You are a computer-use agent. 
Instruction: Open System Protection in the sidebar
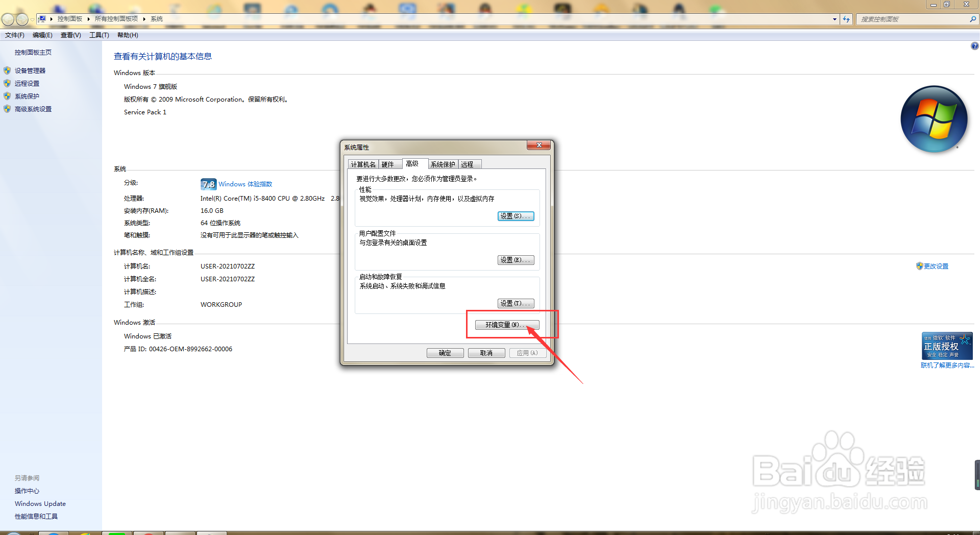click(x=27, y=96)
